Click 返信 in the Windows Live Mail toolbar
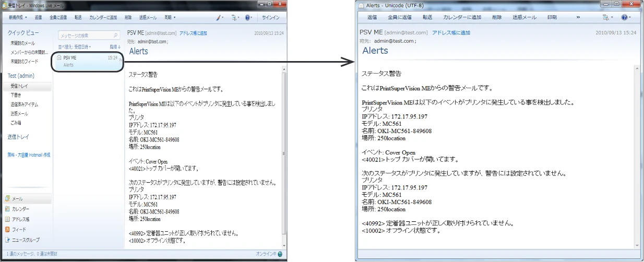The width and height of the screenshot is (644, 262). click(x=38, y=17)
